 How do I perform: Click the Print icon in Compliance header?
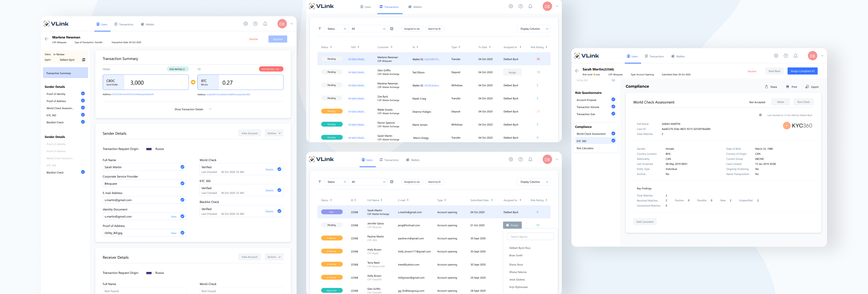[x=788, y=87]
